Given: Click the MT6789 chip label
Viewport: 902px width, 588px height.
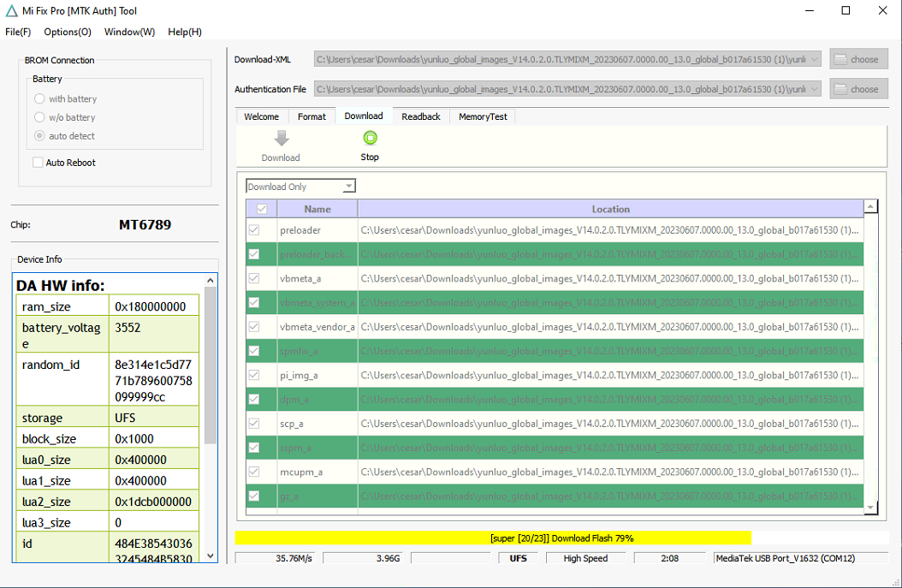Looking at the screenshot, I should click(x=145, y=225).
